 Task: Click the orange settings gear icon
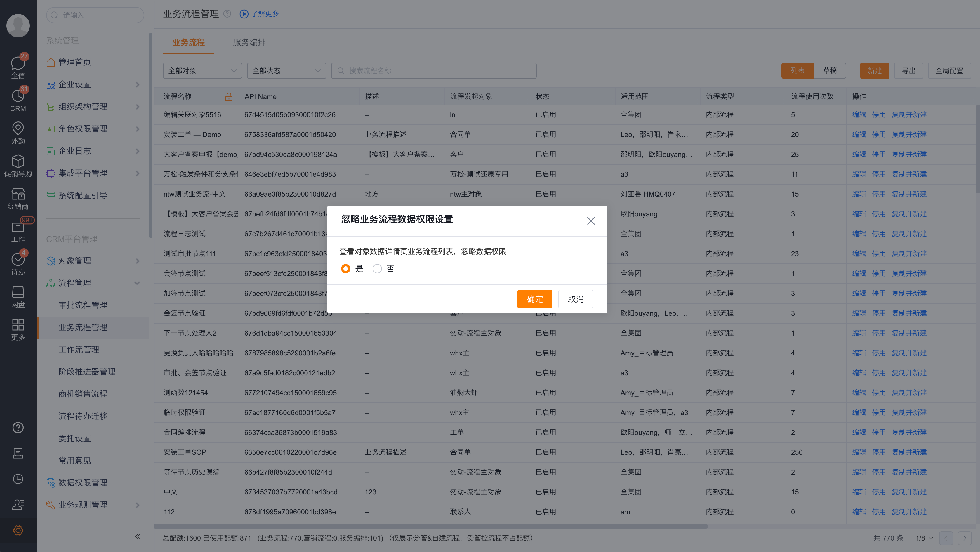[x=18, y=530]
